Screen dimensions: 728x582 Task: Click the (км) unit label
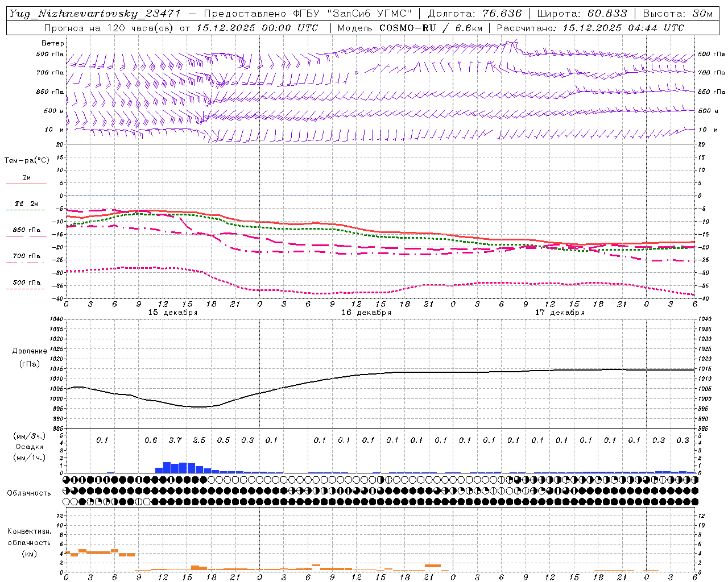coord(29,554)
